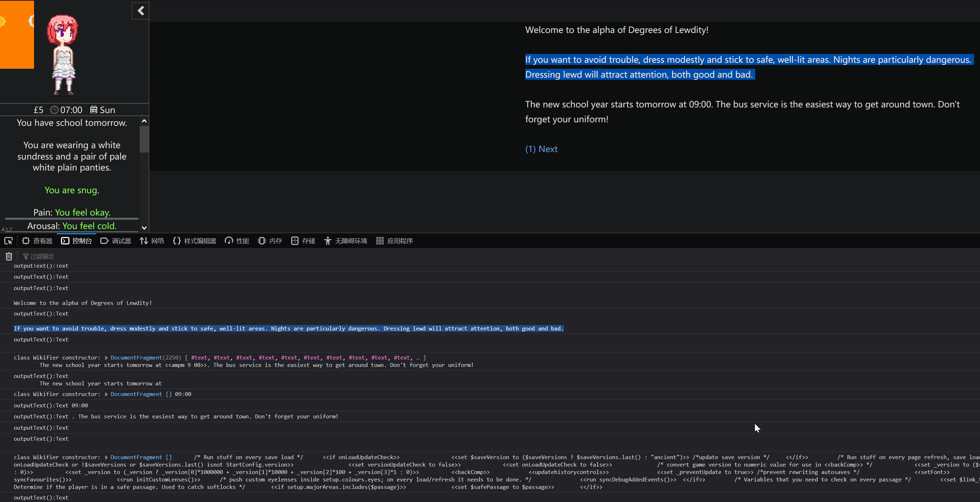
Task: Switch to the Debugger (调试器) tab
Action: coord(116,241)
